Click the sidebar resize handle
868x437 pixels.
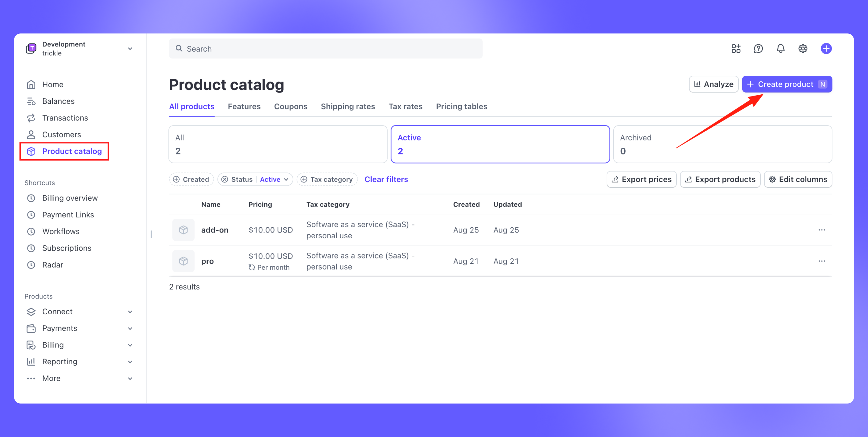(151, 234)
